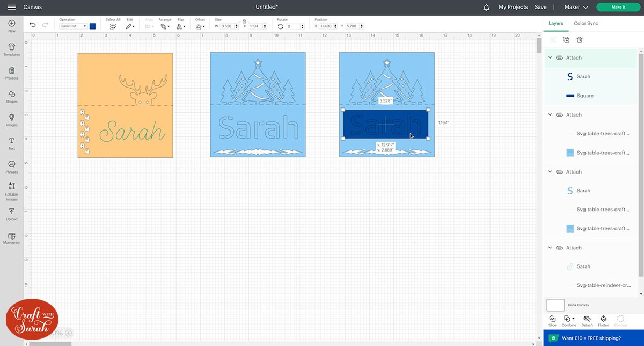Open the Templates panel
This screenshot has width=644, height=346.
click(11, 49)
